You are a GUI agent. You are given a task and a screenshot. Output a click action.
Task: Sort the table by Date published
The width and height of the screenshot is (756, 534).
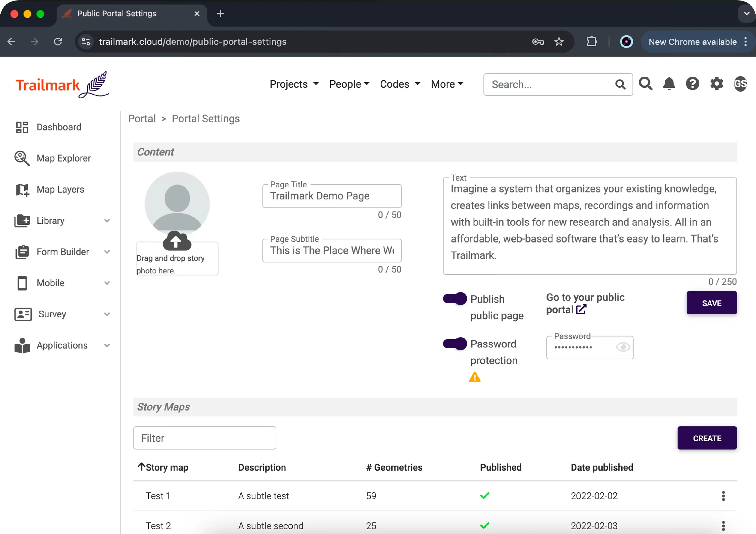coord(602,467)
